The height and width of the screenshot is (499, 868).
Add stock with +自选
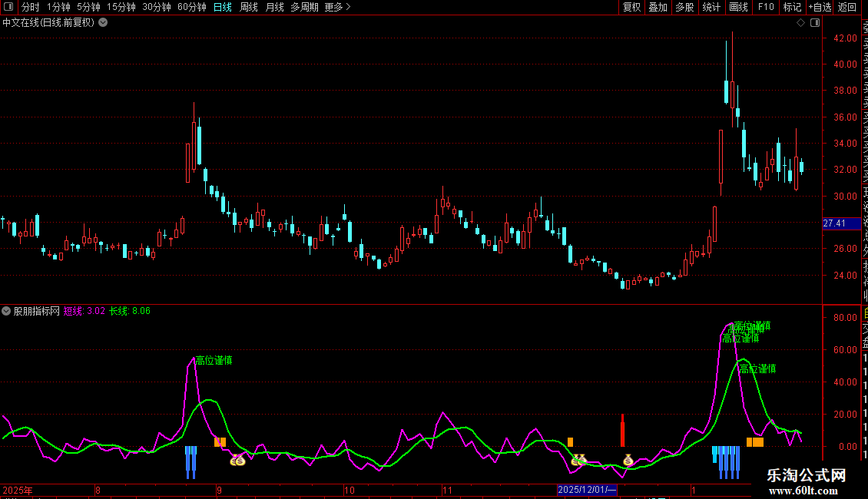coord(820,7)
